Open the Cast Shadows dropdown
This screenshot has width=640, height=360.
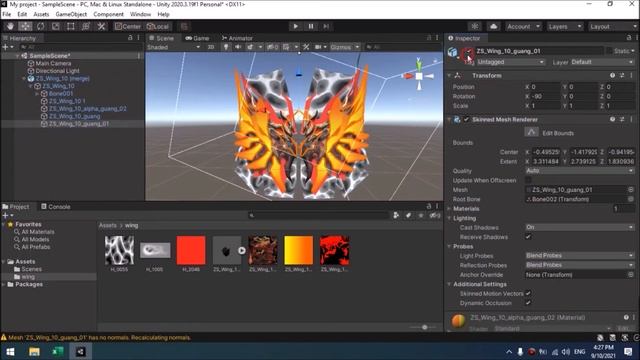[x=580, y=227]
